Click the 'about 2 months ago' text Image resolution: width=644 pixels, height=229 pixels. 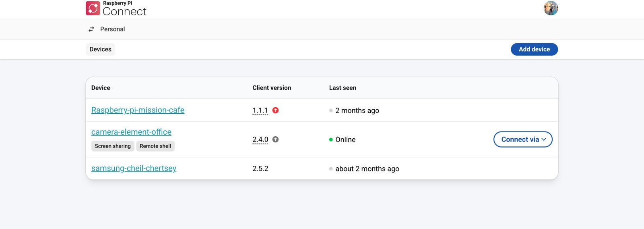[x=367, y=169]
